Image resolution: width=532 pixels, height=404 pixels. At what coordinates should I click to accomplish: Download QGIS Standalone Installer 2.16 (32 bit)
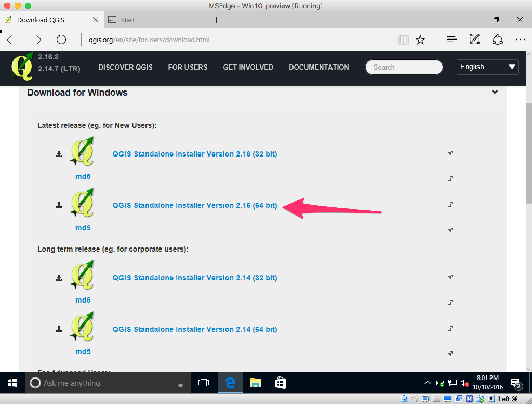tap(195, 154)
